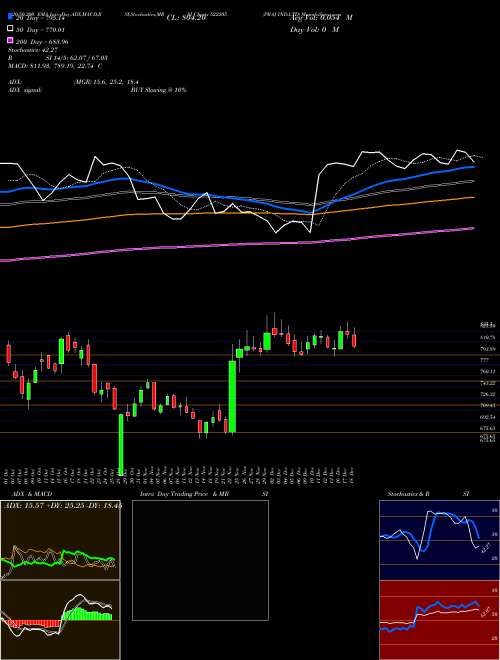Select the '200 Day - 688.96' label
Image resolution: width=500 pixels, height=660 pixels.
pos(42,42)
